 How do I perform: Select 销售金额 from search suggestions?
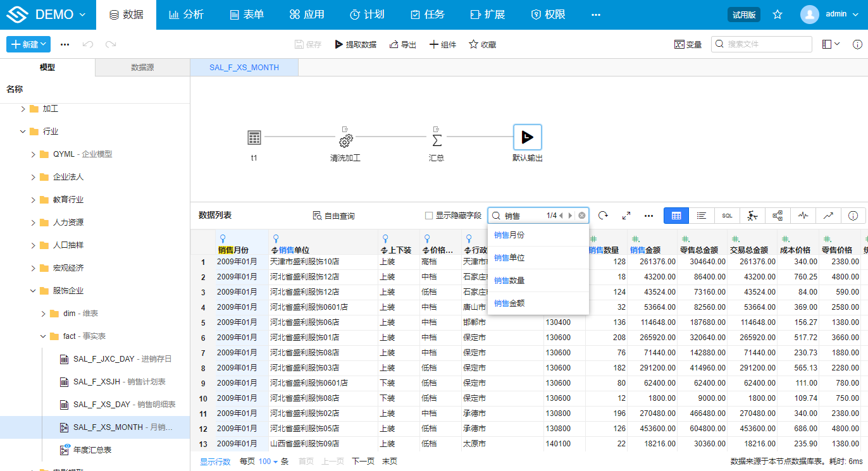[509, 303]
